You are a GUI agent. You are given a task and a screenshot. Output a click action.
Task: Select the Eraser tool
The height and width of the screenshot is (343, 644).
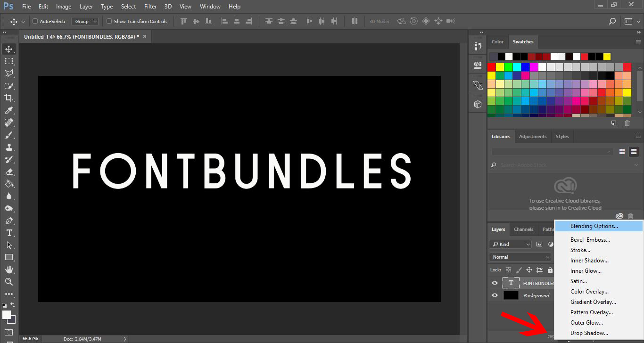click(9, 171)
